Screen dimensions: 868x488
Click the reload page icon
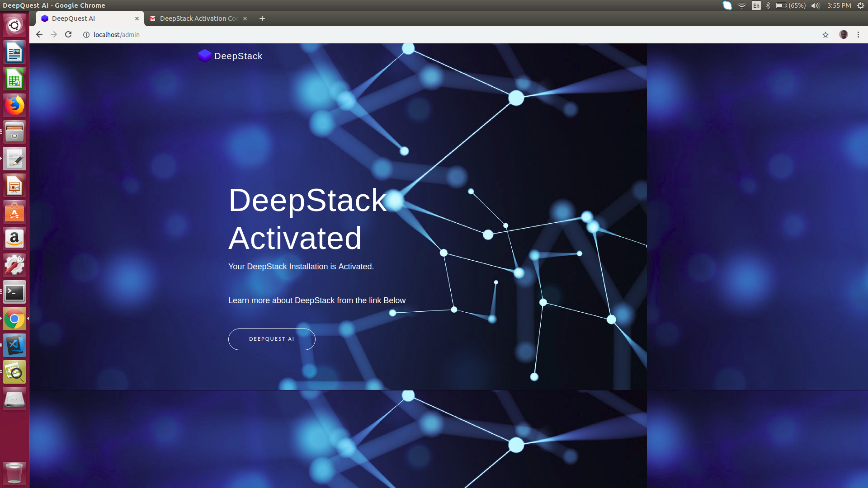(68, 34)
